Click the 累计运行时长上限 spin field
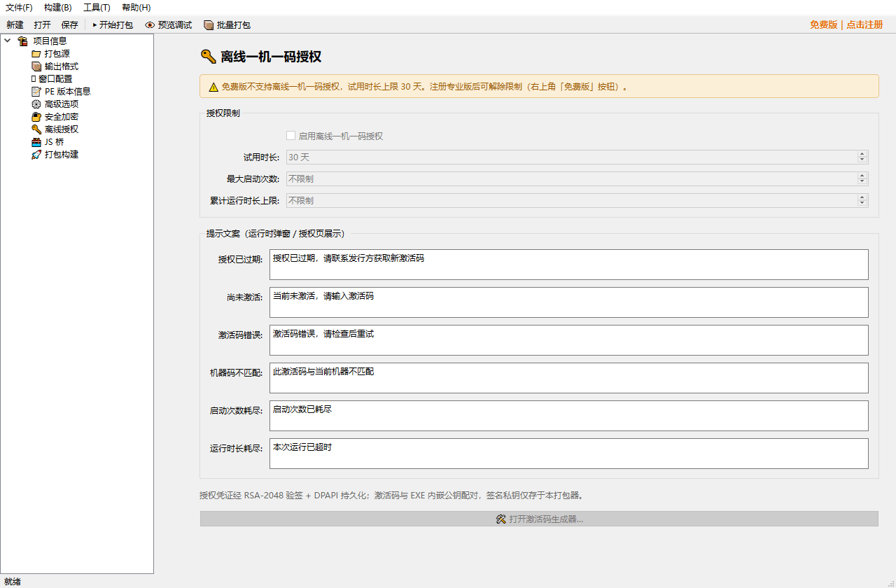 [577, 200]
